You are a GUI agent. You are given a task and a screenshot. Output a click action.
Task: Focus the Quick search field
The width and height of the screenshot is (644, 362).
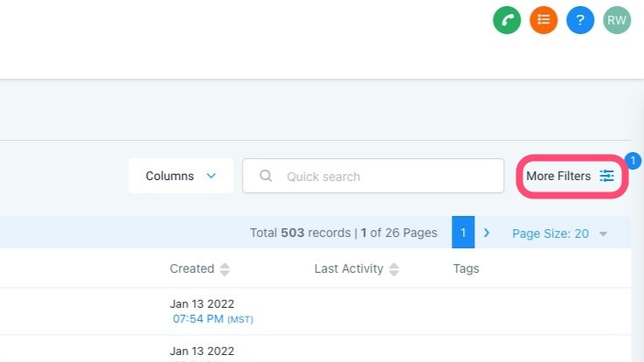[373, 176]
